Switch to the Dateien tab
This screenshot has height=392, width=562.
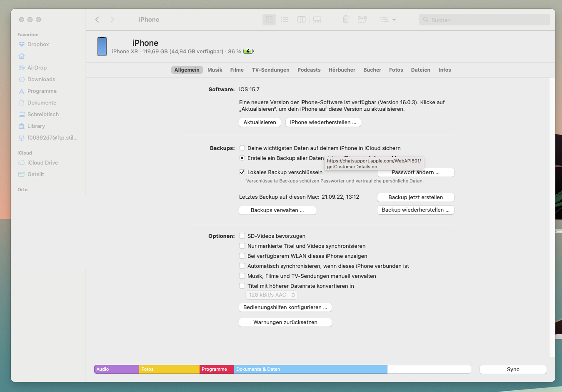point(421,70)
